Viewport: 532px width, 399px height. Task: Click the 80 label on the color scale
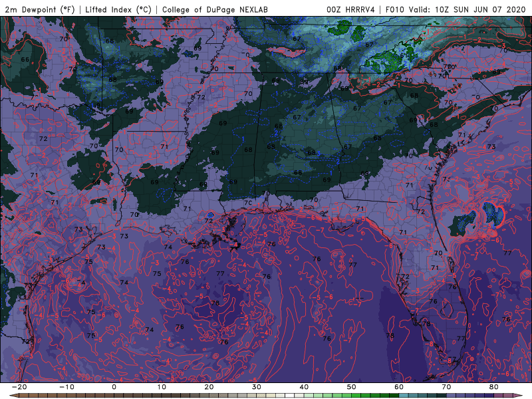494,387
